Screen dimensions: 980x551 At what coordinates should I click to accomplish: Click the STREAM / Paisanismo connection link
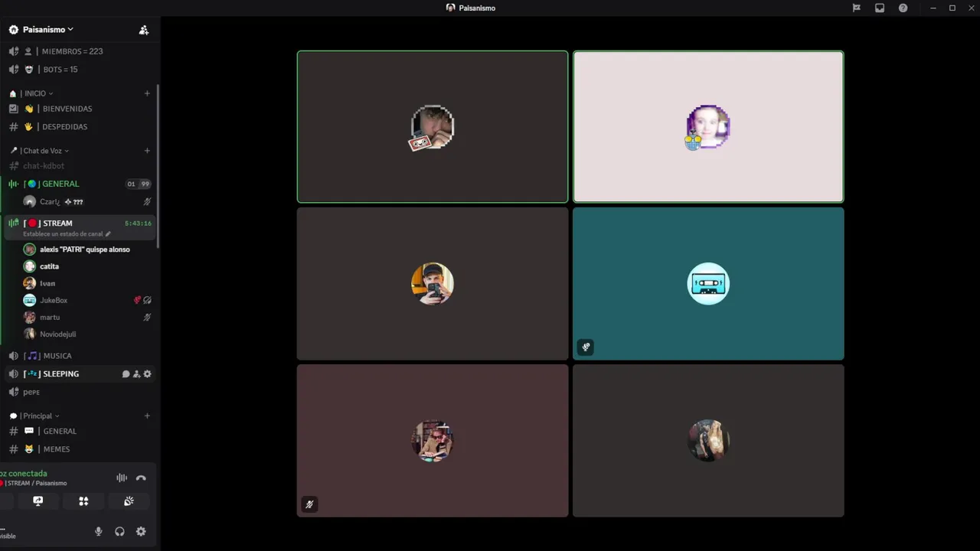(36, 484)
